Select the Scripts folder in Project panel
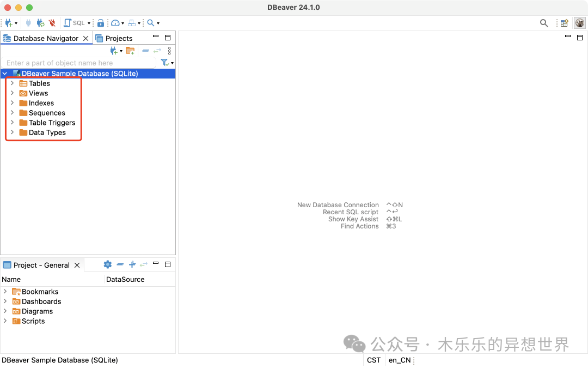This screenshot has height=368, width=588. tap(33, 321)
